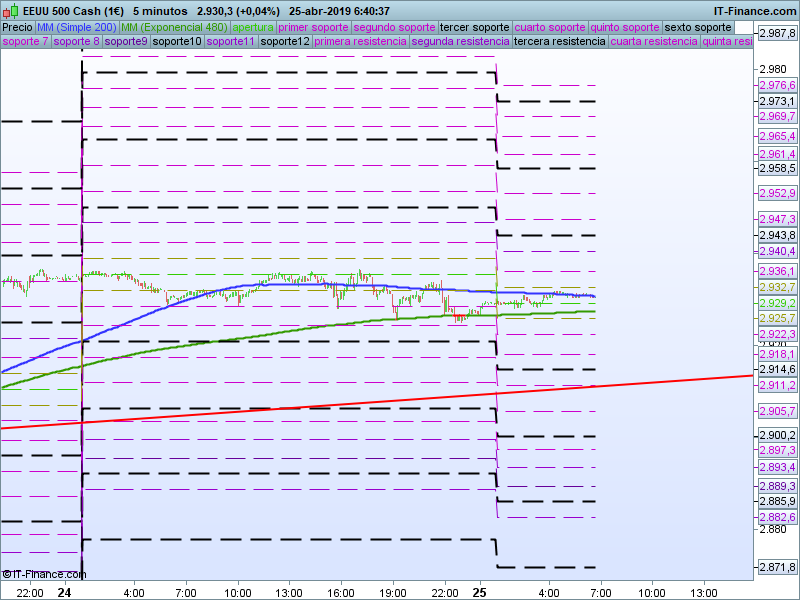Viewport: 800px width, 600px height.
Task: Choose the soporte10 legend entry
Action: pyautogui.click(x=177, y=41)
